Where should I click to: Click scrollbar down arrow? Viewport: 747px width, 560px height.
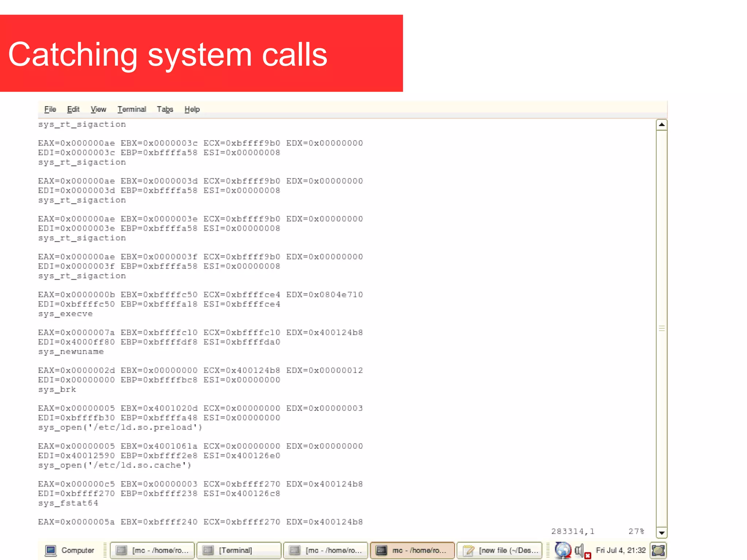(x=661, y=533)
